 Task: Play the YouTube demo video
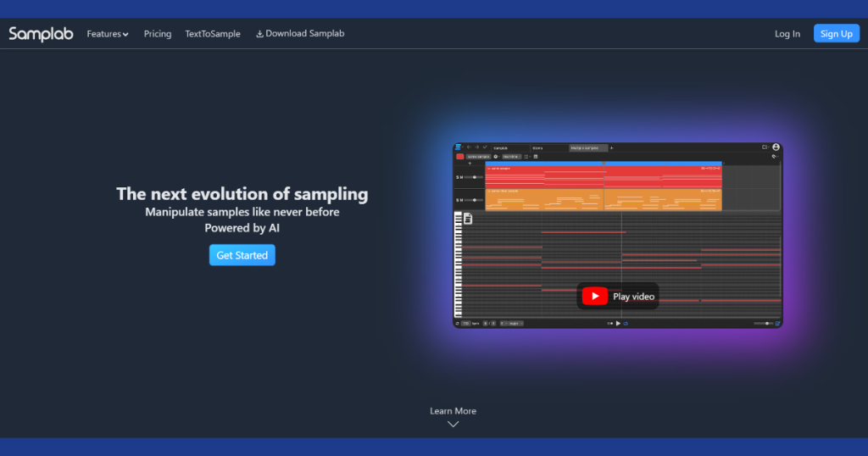618,296
